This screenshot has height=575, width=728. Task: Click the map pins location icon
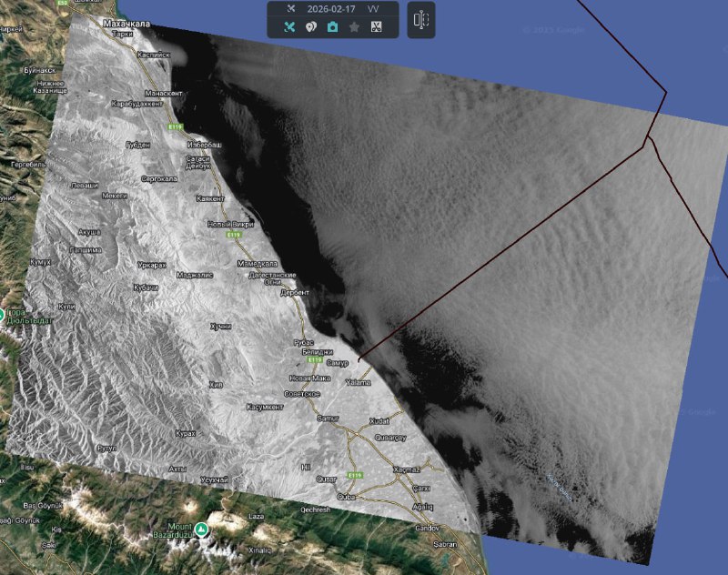click(x=310, y=27)
